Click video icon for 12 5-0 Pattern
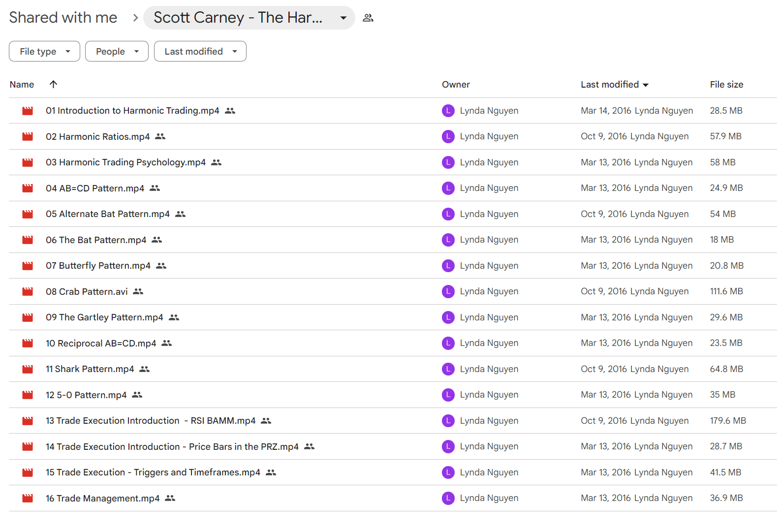 [28, 395]
